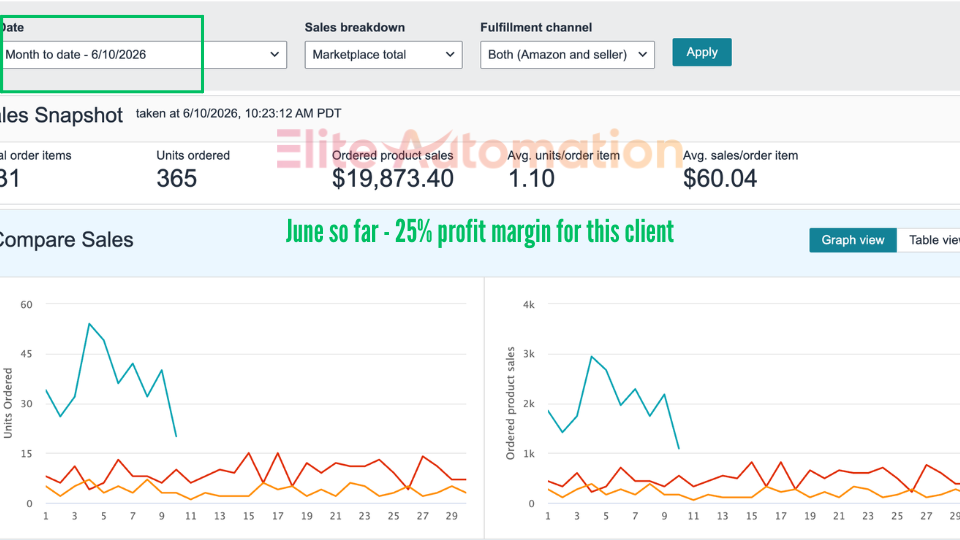Click the snapshot timestamp text 'taken at 6/10/2026'
960x540 pixels.
point(238,113)
